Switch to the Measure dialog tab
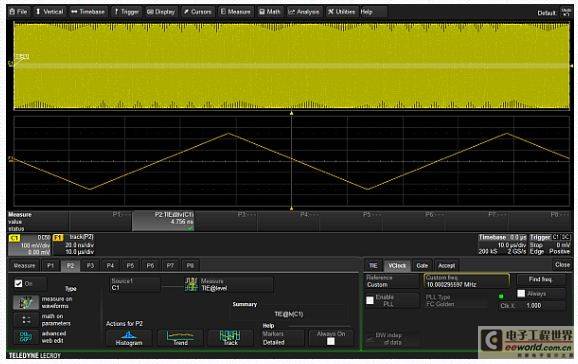 [x=24, y=266]
